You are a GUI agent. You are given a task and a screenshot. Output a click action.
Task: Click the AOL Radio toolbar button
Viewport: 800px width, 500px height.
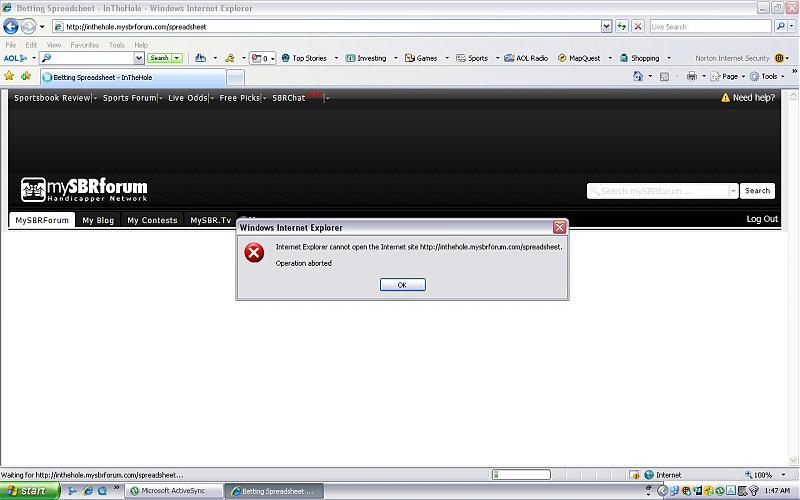tap(525, 58)
